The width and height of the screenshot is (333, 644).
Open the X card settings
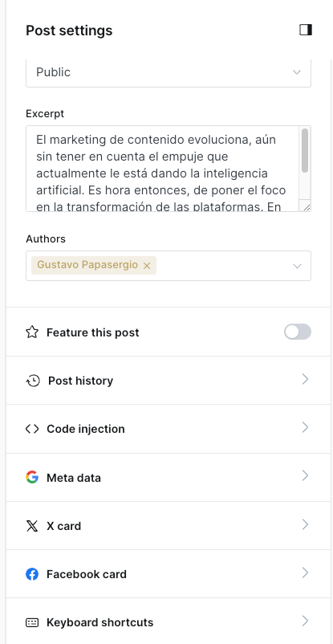click(169, 525)
